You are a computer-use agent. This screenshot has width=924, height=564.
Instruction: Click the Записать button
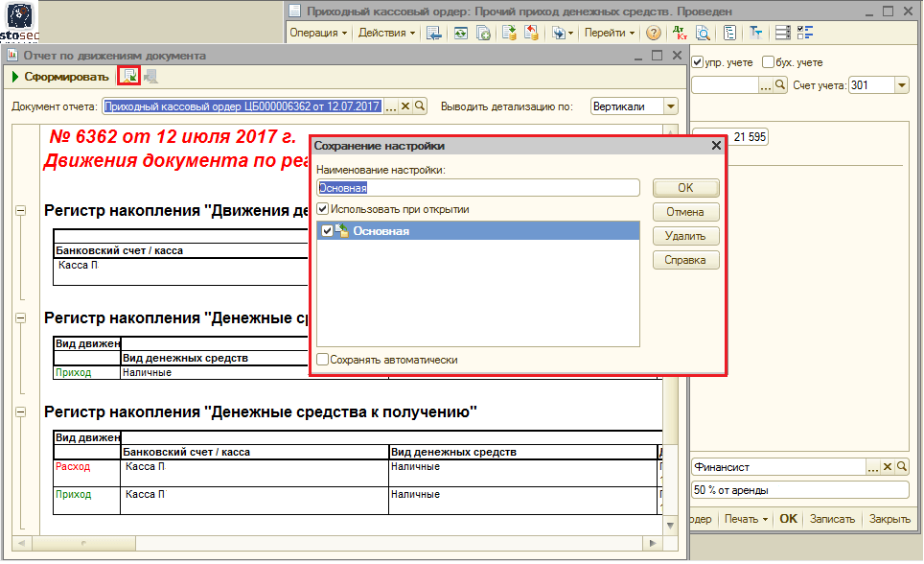[831, 519]
